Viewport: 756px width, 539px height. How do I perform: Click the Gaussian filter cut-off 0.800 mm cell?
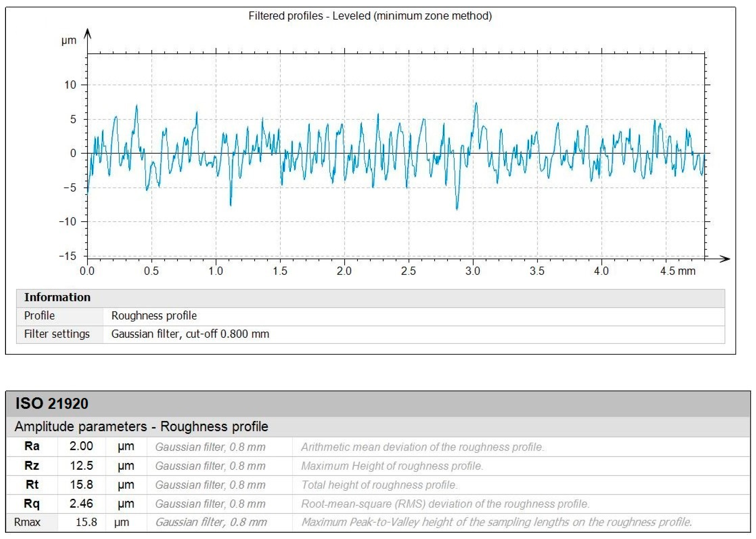[x=190, y=334]
